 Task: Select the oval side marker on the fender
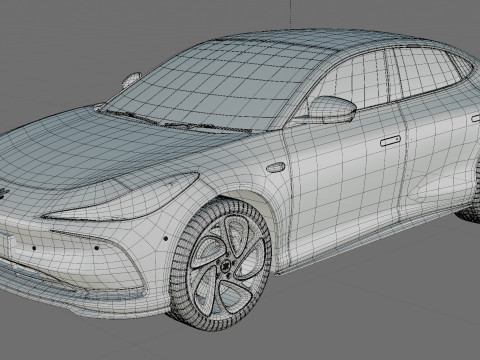(276, 167)
